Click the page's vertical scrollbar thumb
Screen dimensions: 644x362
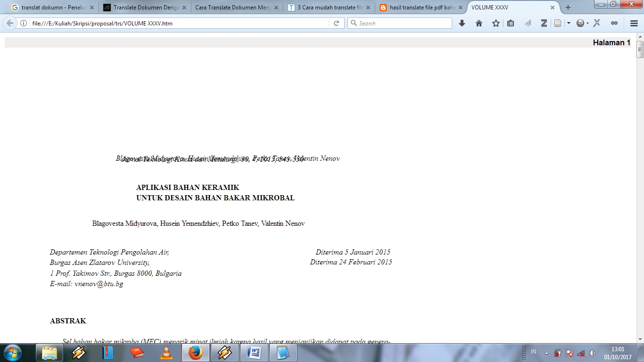click(640, 49)
